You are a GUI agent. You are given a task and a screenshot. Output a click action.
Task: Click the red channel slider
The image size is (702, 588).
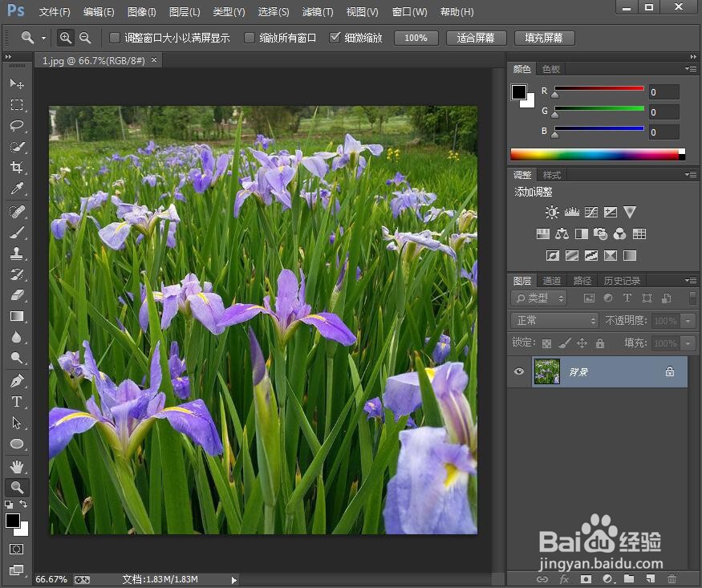[x=599, y=88]
